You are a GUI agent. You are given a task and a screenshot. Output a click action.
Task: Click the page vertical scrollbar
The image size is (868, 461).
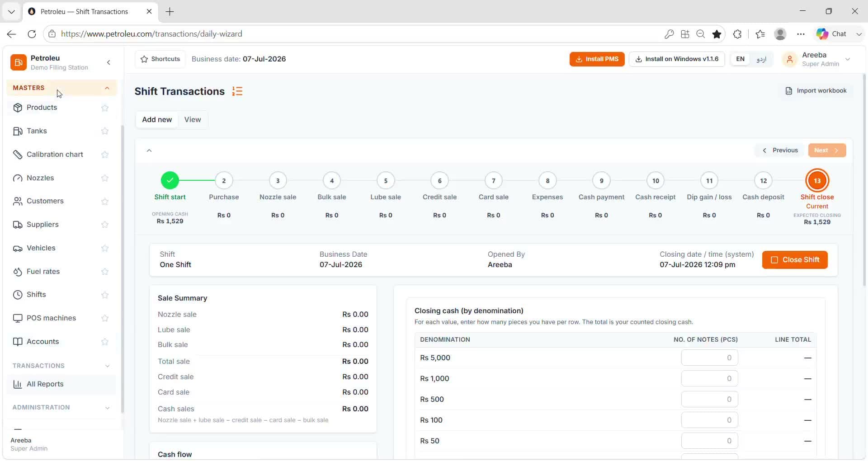[x=864, y=181]
